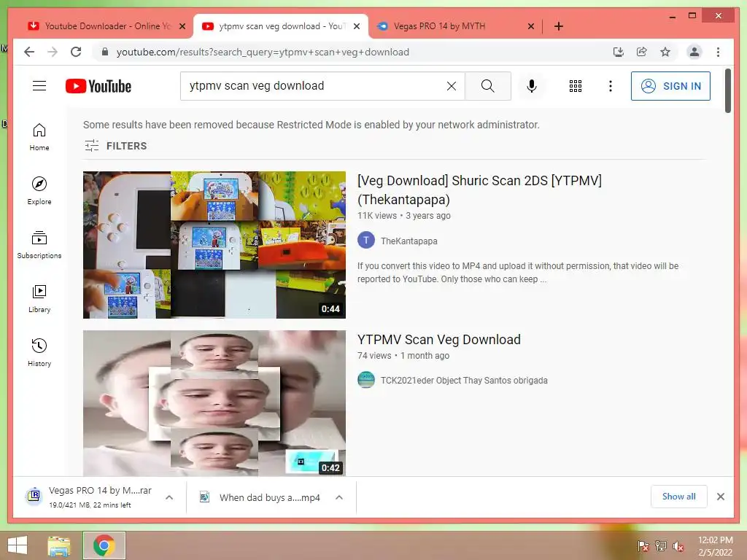Click the Action Center flag tray icon
Image resolution: width=747 pixels, height=560 pixels.
pyautogui.click(x=643, y=545)
